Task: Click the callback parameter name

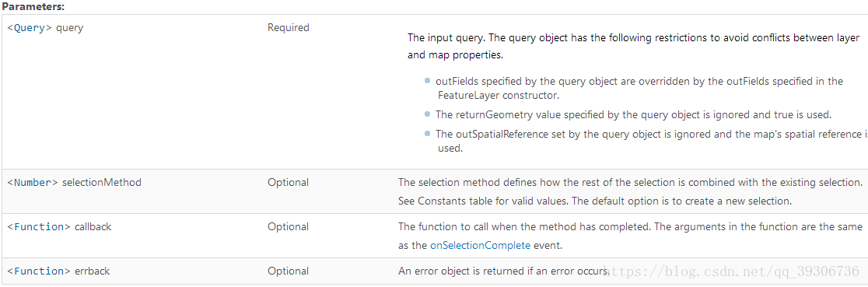Action: click(x=93, y=226)
